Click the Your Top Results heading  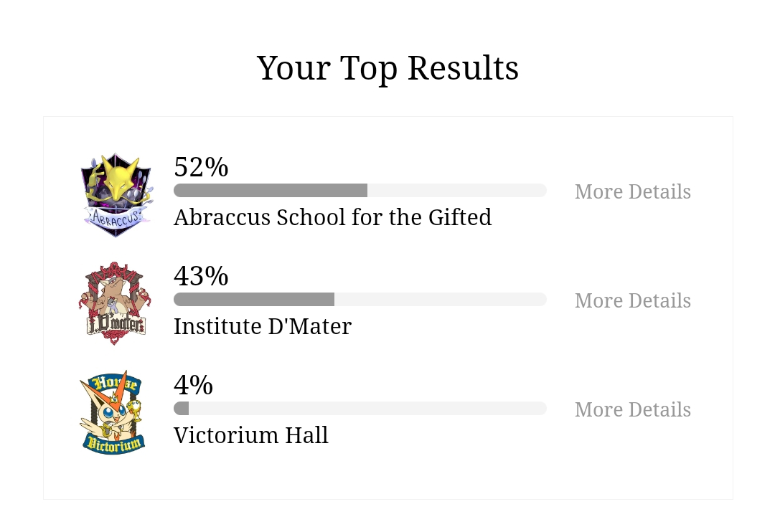[x=387, y=68]
